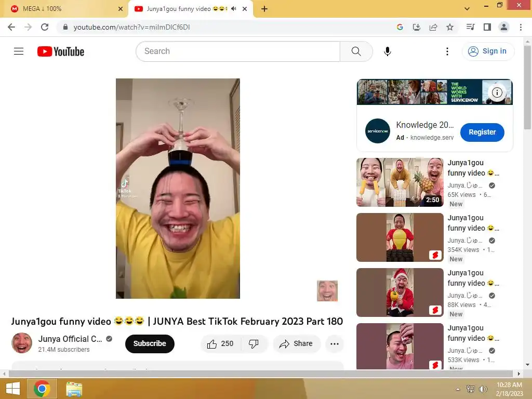Bookmark this tab with star icon

(x=450, y=27)
